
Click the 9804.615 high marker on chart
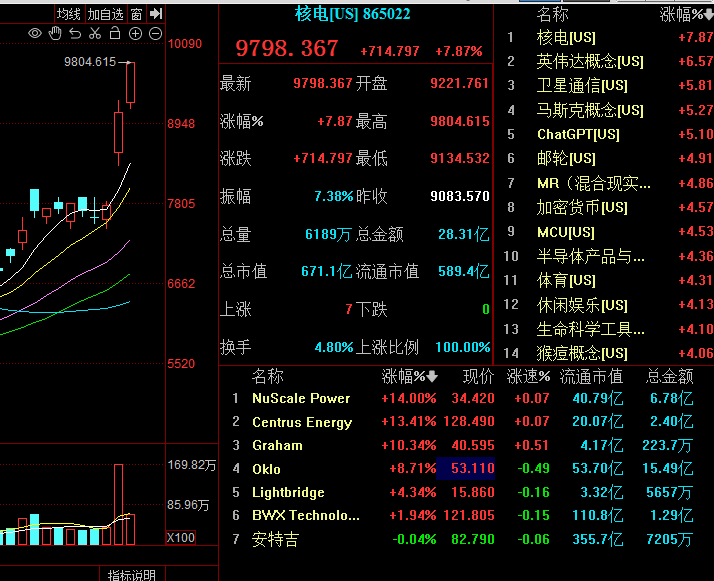click(90, 61)
